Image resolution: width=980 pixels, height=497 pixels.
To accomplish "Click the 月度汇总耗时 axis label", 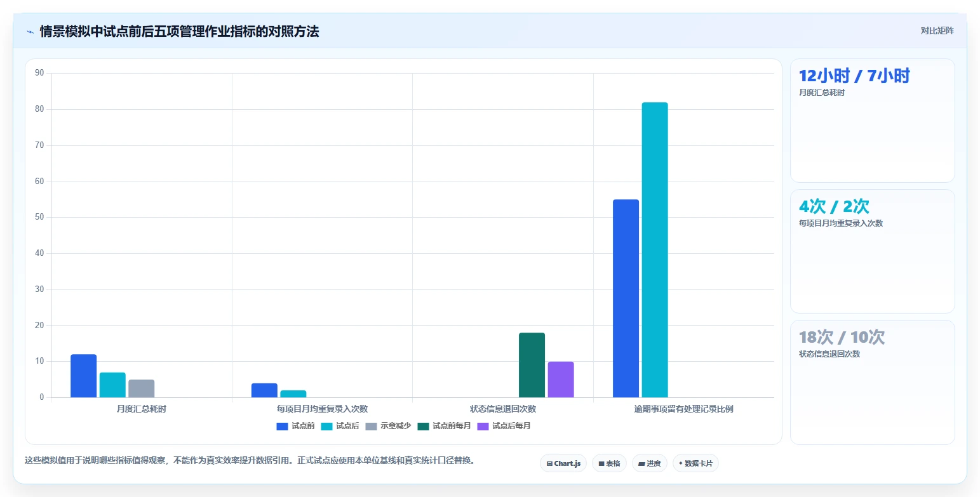I will tap(142, 409).
